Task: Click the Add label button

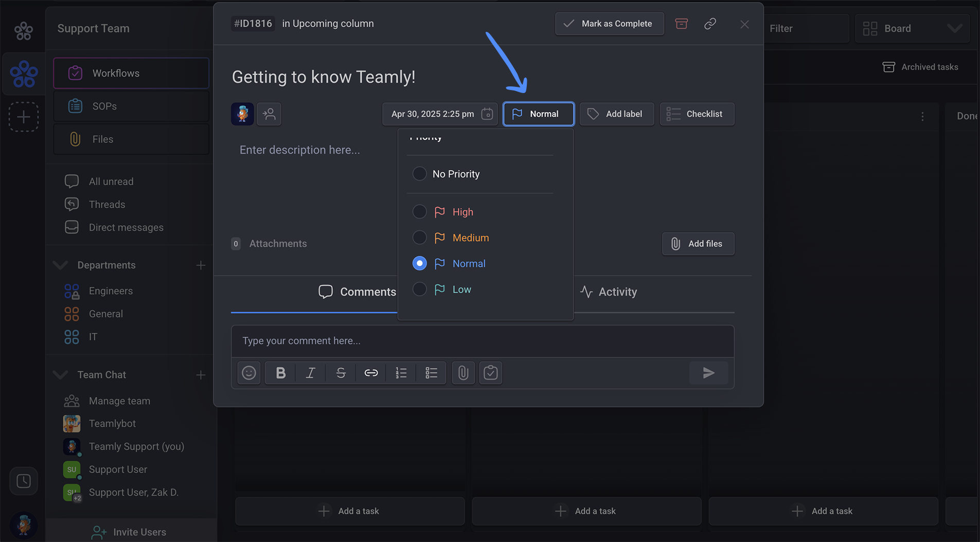Action: 616,114
